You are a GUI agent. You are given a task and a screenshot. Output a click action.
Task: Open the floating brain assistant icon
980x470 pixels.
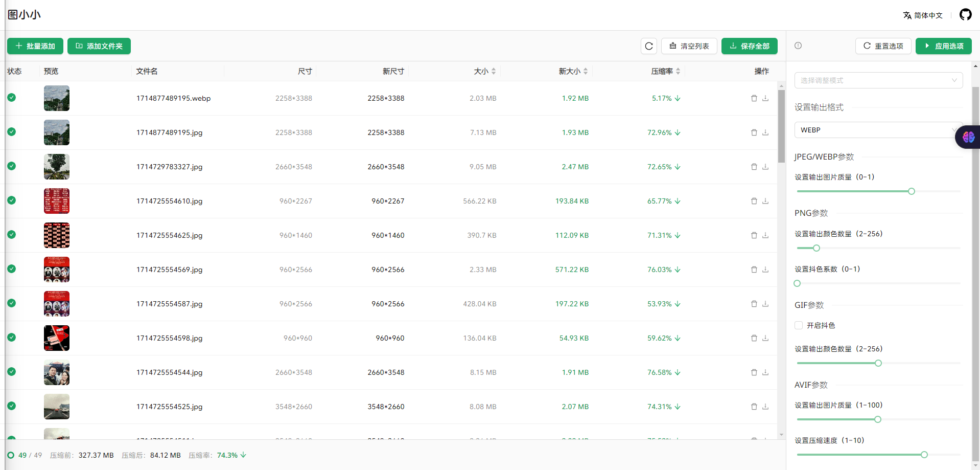click(x=968, y=137)
